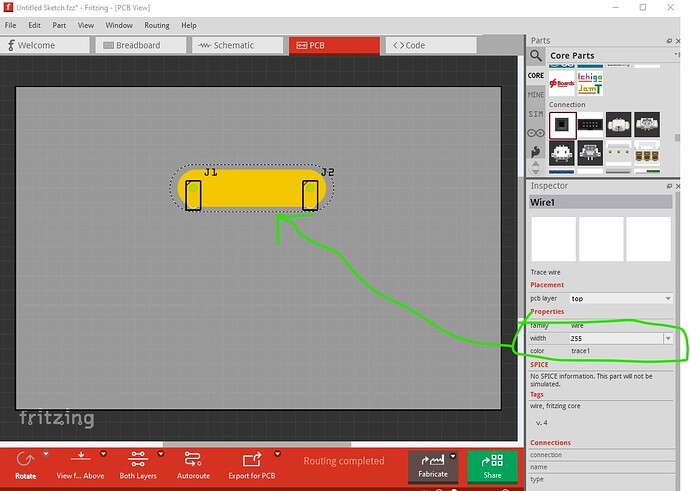Click the Fabricate button
The image size is (690, 491).
click(x=433, y=466)
